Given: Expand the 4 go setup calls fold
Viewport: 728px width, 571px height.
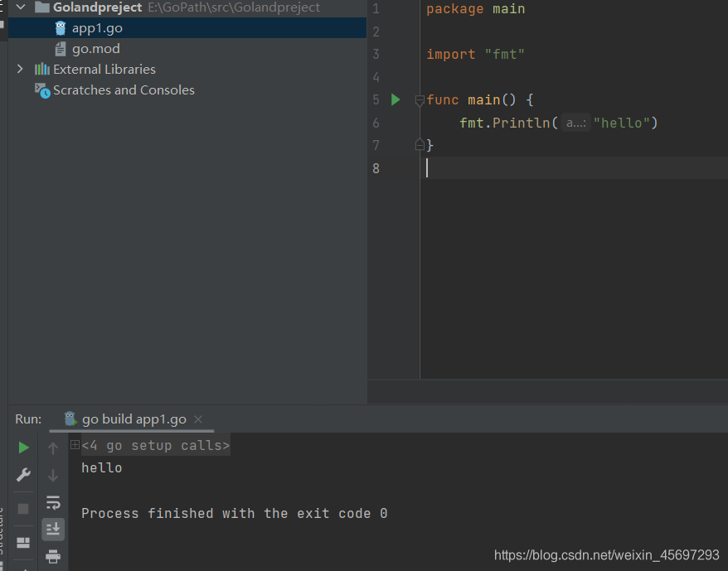Looking at the screenshot, I should (75, 445).
